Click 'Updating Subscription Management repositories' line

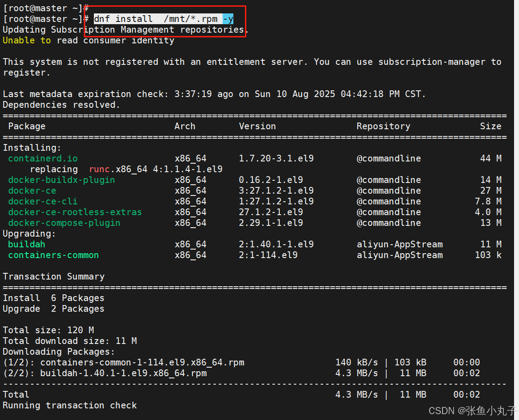126,30
